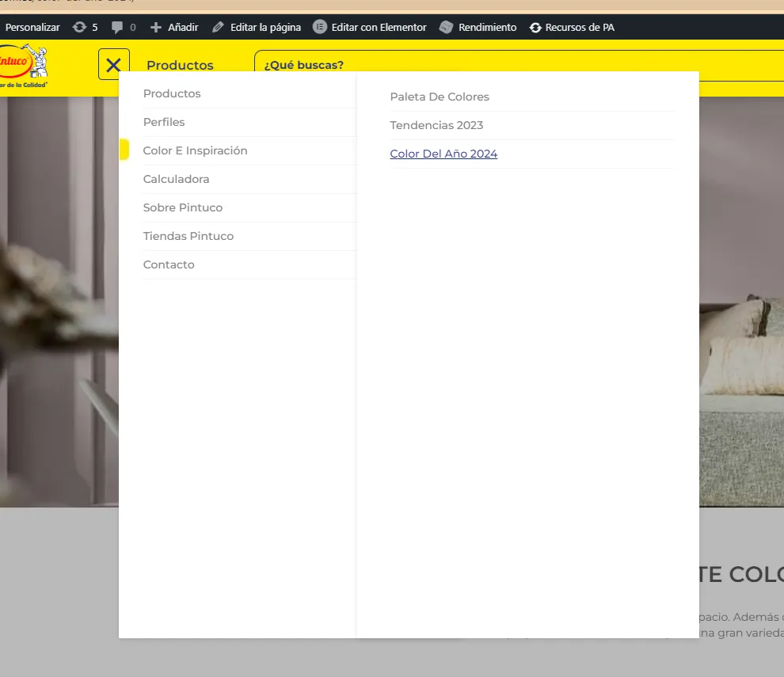
Task: Open the Tendencias 2023 link
Action: click(x=436, y=125)
